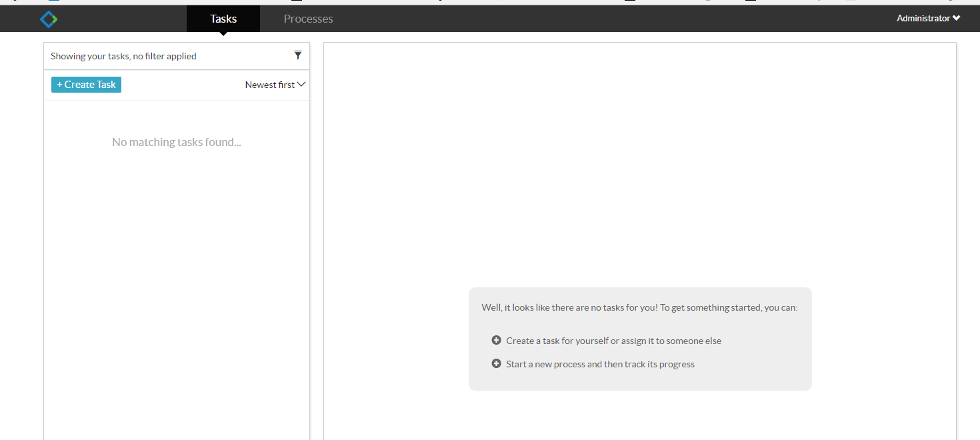Switch to the Tasks tab
Viewport: 980px width, 440px height.
(x=223, y=19)
